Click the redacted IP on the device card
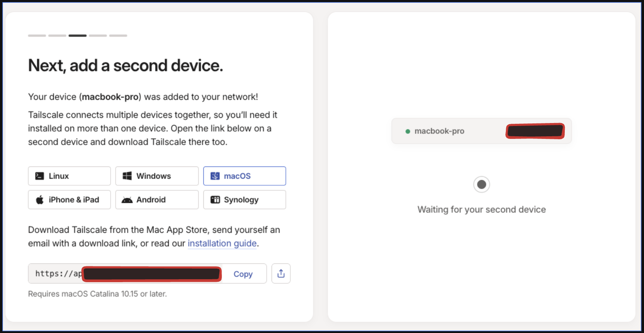The height and width of the screenshot is (333, 644). click(x=535, y=131)
